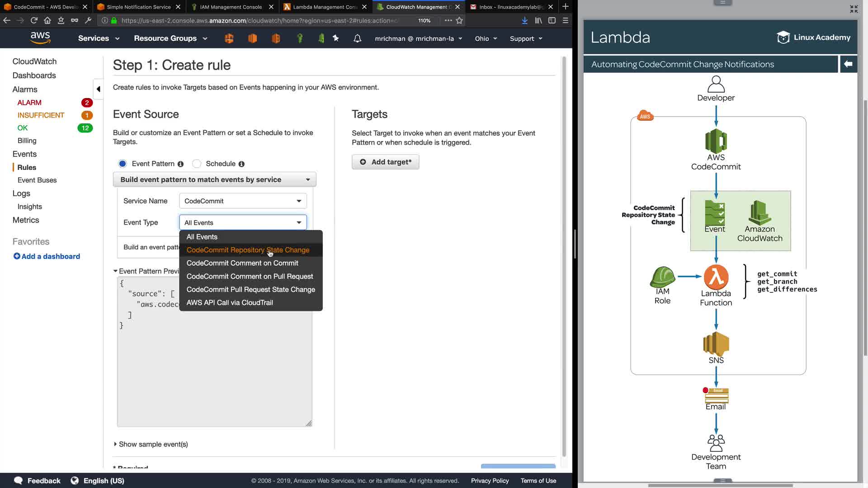Collapse the CloudWatch sidebar with arrow handle

(x=98, y=89)
